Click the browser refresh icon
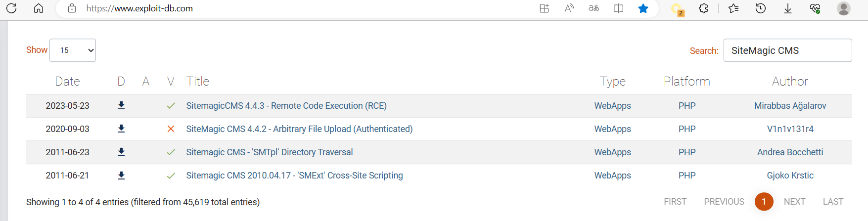Screen dimensions: 868x221 point(11,8)
